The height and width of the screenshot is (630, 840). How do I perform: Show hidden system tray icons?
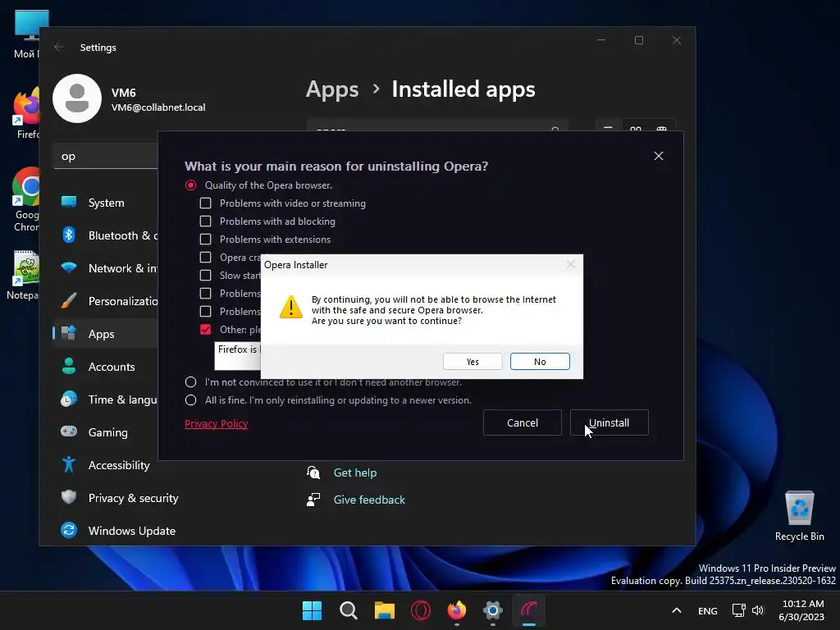677,610
